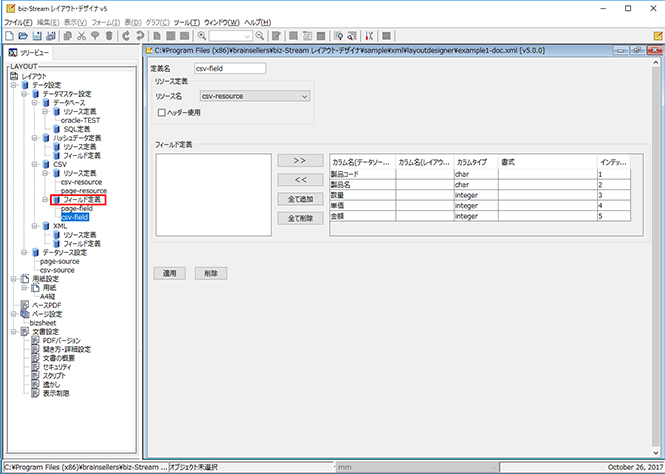Click the Cut scissors icon
Viewport: 665px width, 474px height.
coord(81,36)
